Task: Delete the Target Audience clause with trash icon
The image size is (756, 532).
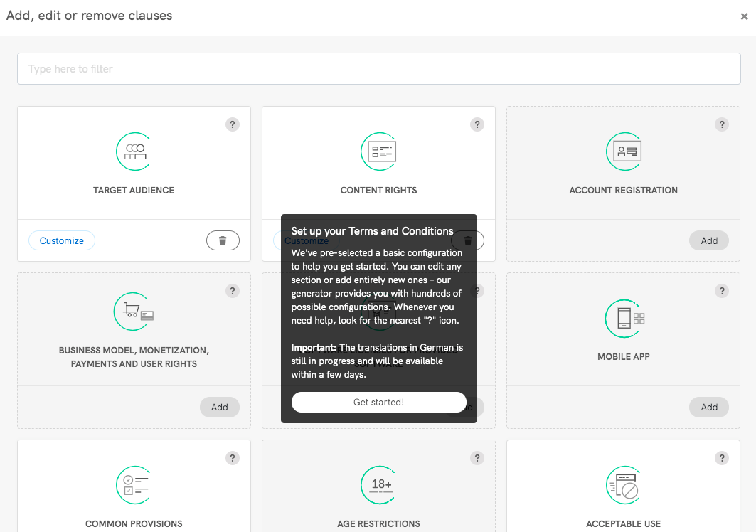Action: coord(223,241)
